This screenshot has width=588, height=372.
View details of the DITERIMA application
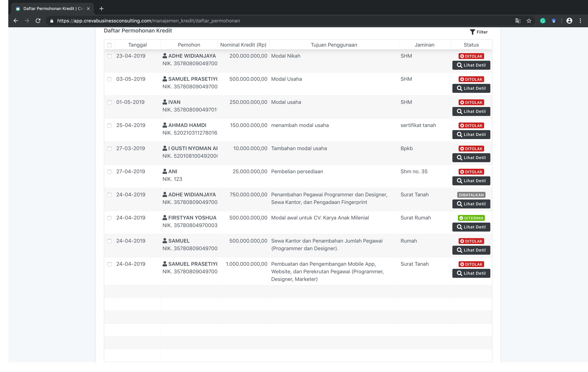(471, 227)
